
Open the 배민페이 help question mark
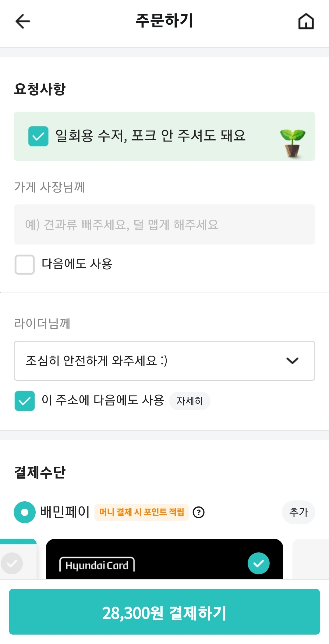coord(199,512)
